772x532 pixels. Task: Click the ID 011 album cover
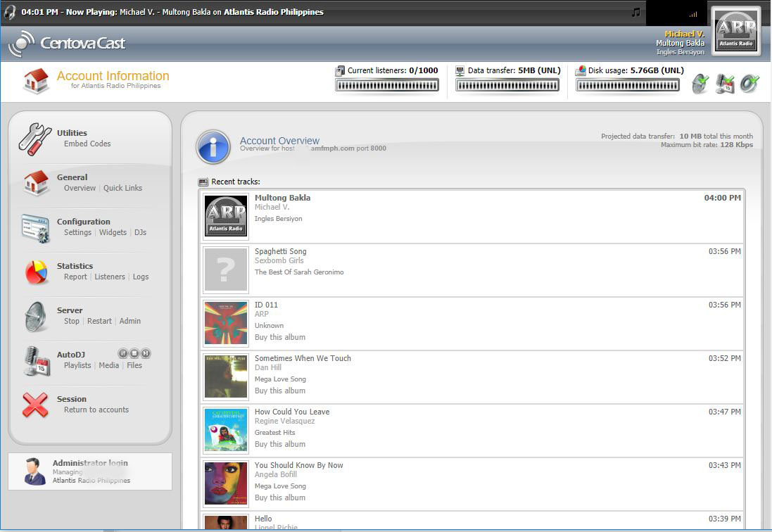click(x=226, y=323)
